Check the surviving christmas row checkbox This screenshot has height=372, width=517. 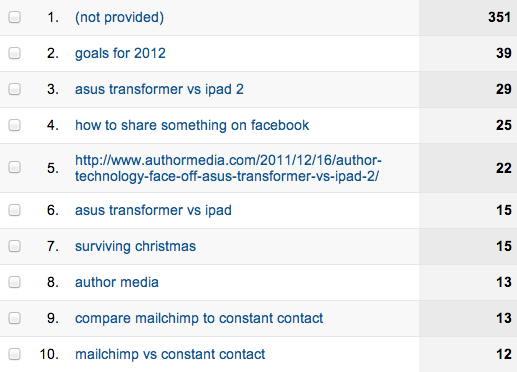[x=14, y=246]
